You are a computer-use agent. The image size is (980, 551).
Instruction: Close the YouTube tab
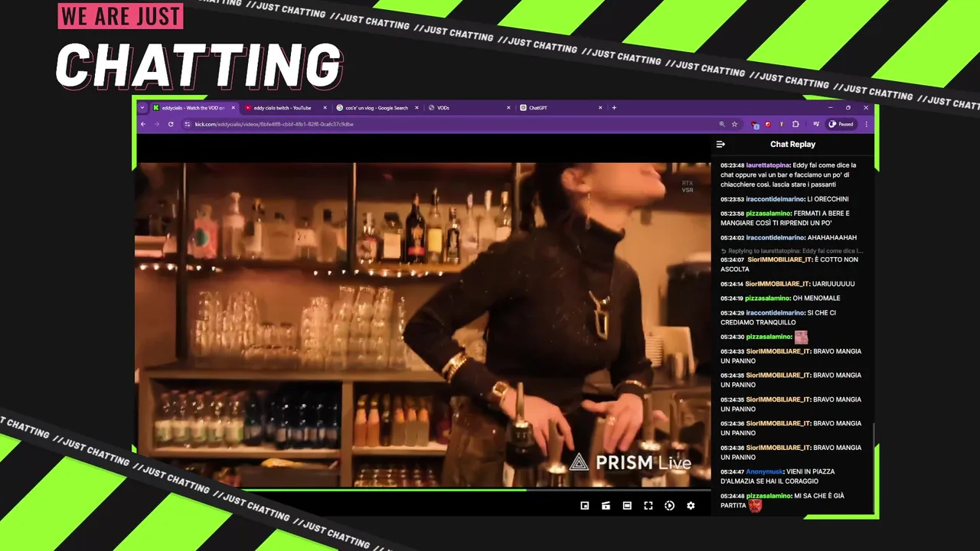(x=325, y=108)
